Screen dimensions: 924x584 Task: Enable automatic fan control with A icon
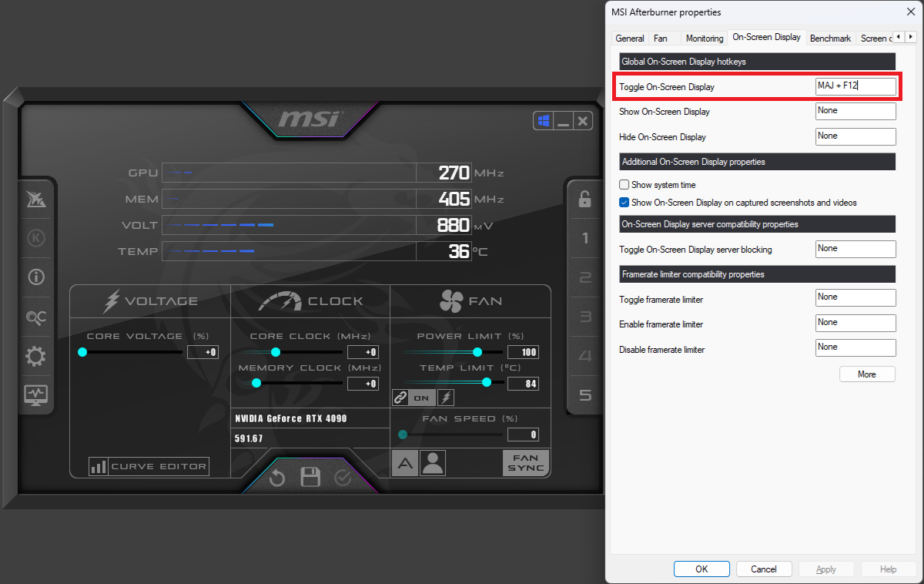pyautogui.click(x=404, y=462)
